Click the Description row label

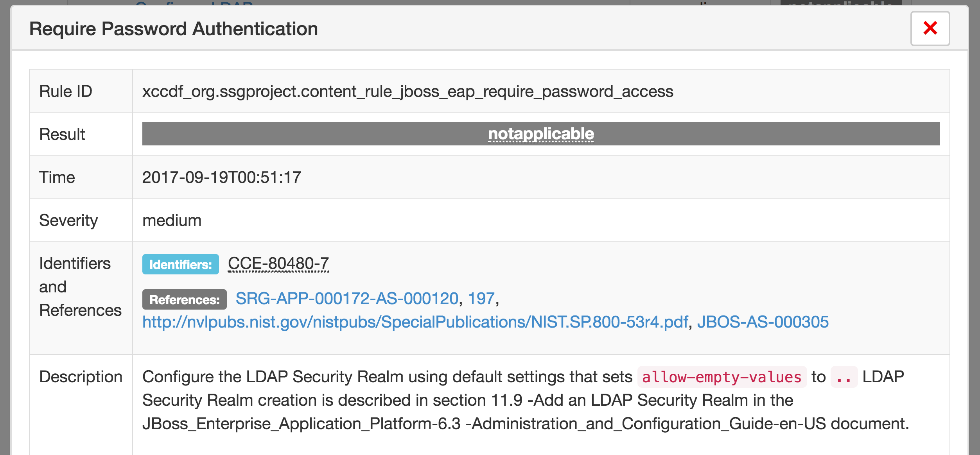tap(81, 377)
